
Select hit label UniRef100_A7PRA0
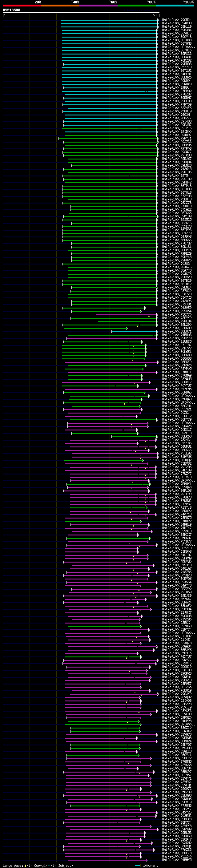[177, 91]
